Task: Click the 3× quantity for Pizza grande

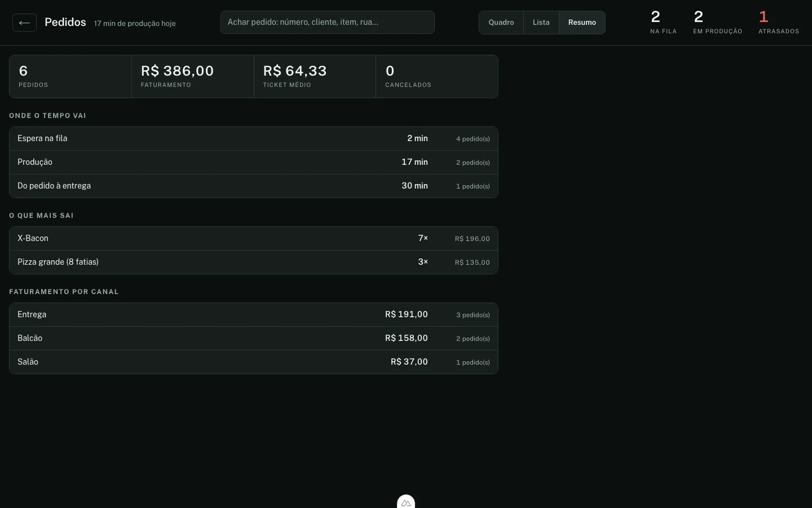Action: 423,262
